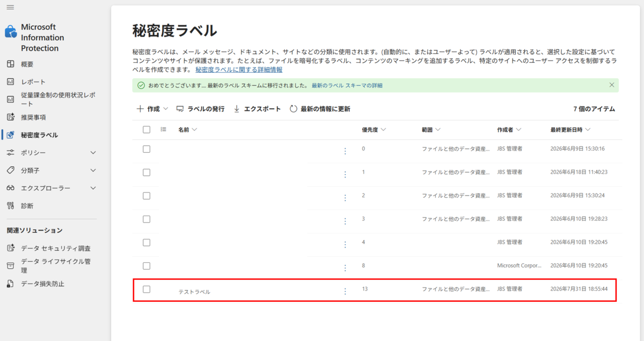Click the list grouping icon in table header
This screenshot has height=341, width=644.
click(x=164, y=129)
